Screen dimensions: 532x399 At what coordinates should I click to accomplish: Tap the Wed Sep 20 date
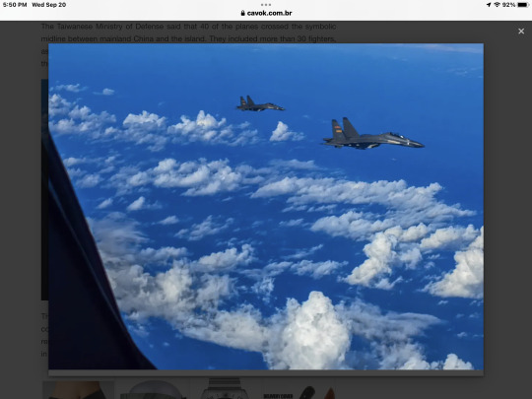pyautogui.click(x=49, y=5)
